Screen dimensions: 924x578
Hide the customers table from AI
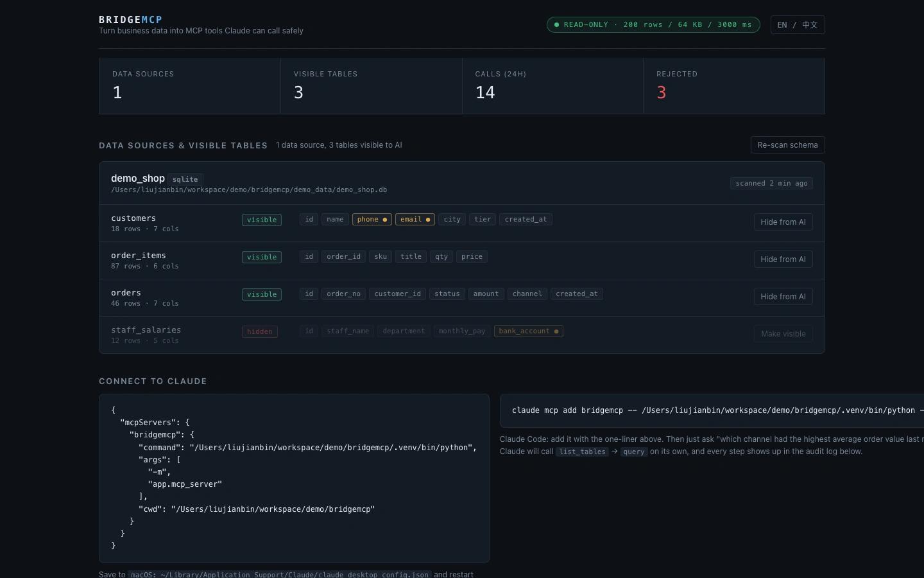(783, 222)
